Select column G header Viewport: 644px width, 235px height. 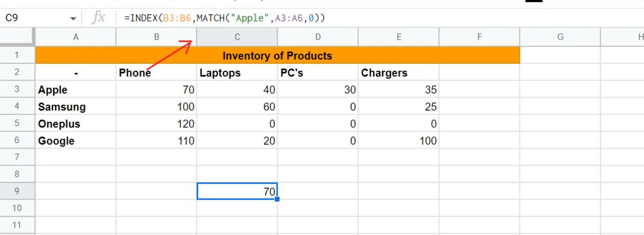(560, 37)
